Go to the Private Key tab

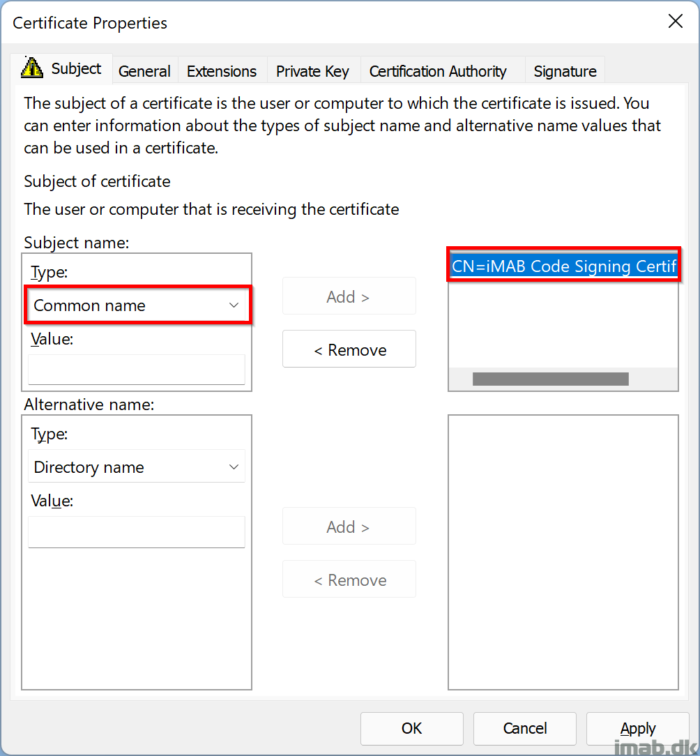[x=312, y=71]
